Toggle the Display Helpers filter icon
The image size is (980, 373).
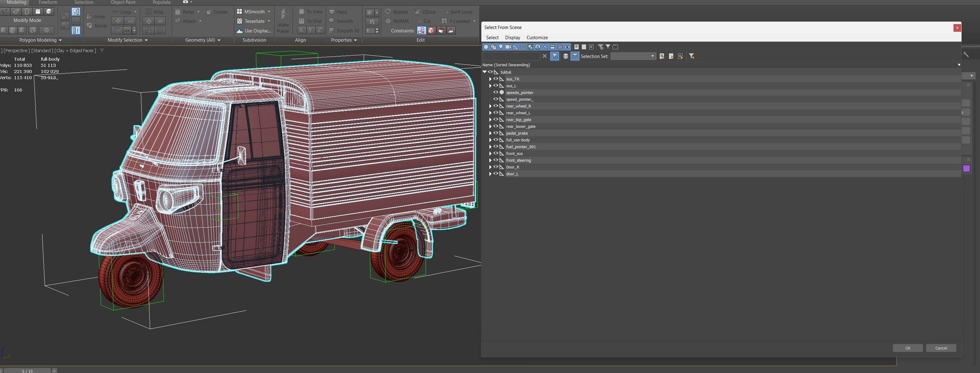coord(516,47)
